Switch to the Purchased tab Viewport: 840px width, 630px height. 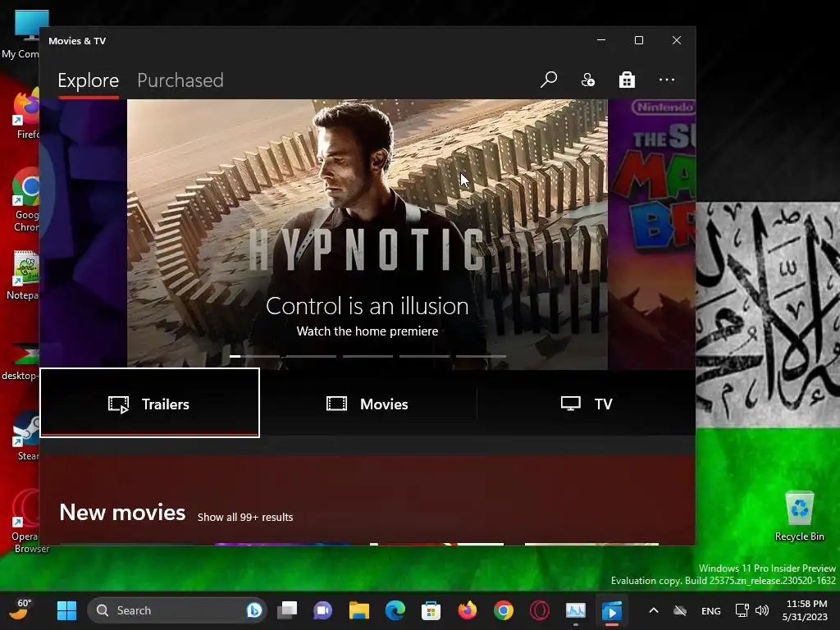click(x=180, y=80)
